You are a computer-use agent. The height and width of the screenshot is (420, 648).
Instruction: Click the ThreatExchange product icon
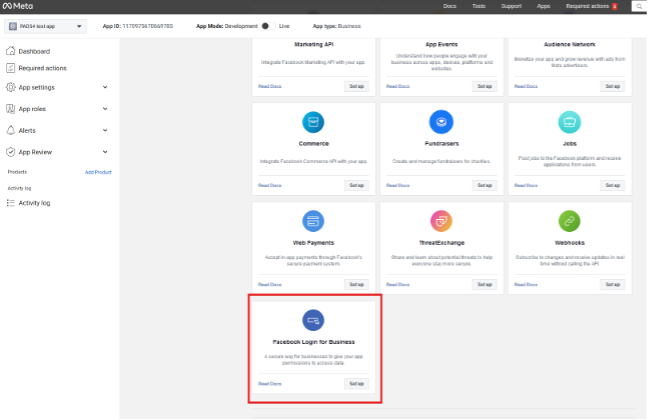441,221
